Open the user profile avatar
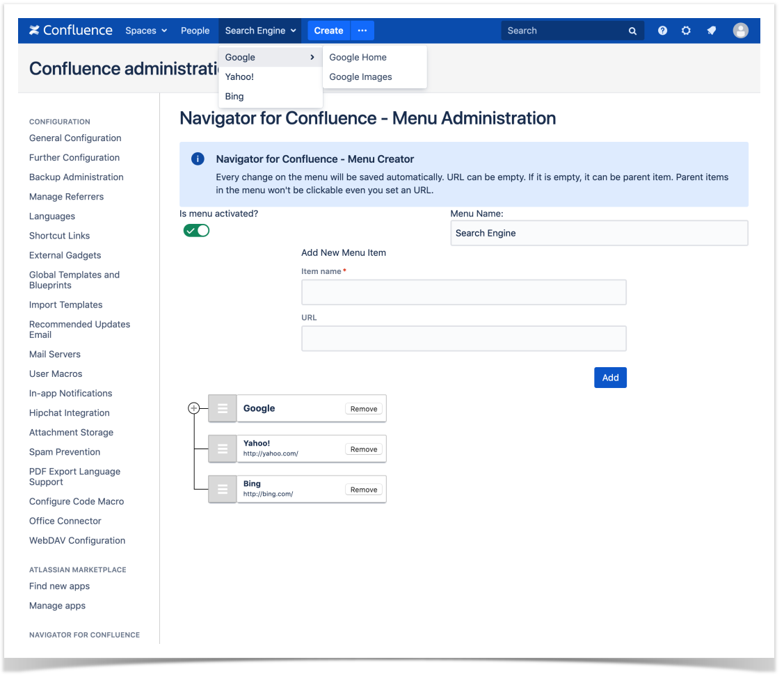The width and height of the screenshot is (784, 678). tap(740, 31)
